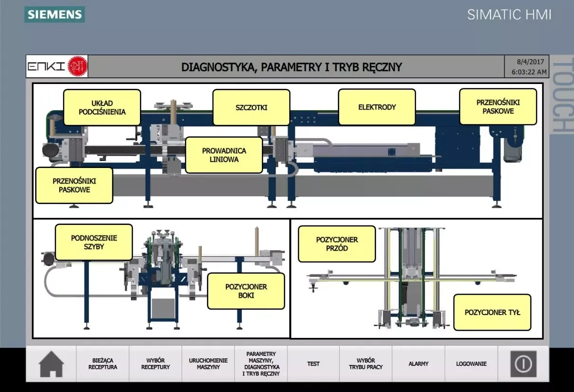Open the Wybór Receptury tab
The width and height of the screenshot is (574, 392).
tap(155, 364)
